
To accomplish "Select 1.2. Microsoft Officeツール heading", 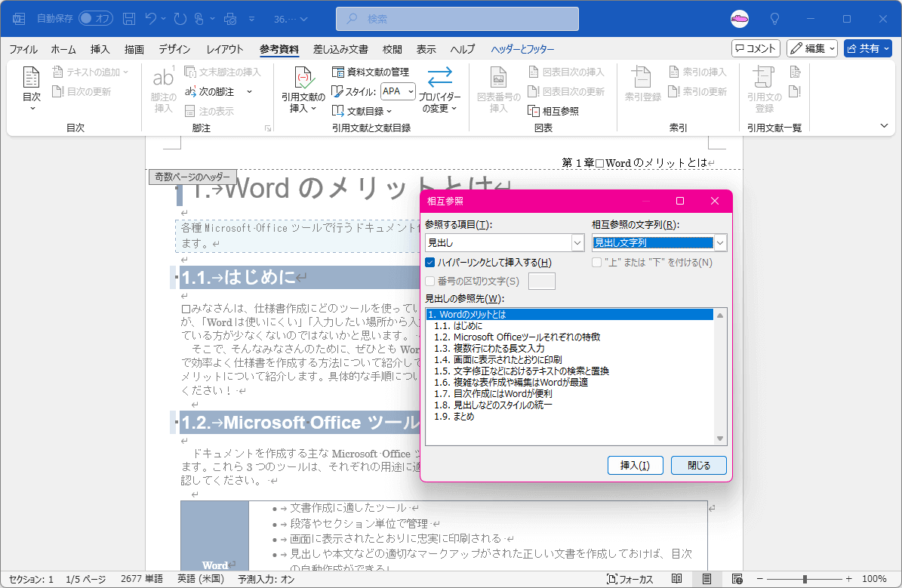I will coord(569,337).
